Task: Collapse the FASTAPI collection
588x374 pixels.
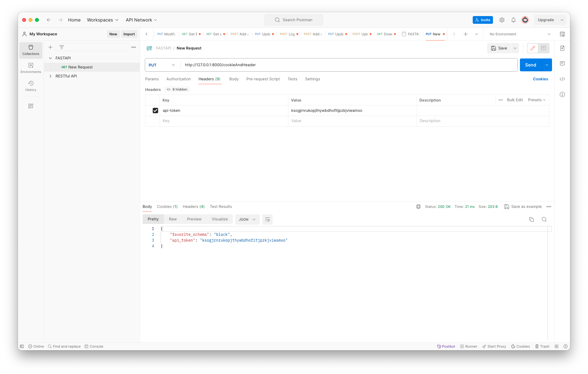Action: 50,58
